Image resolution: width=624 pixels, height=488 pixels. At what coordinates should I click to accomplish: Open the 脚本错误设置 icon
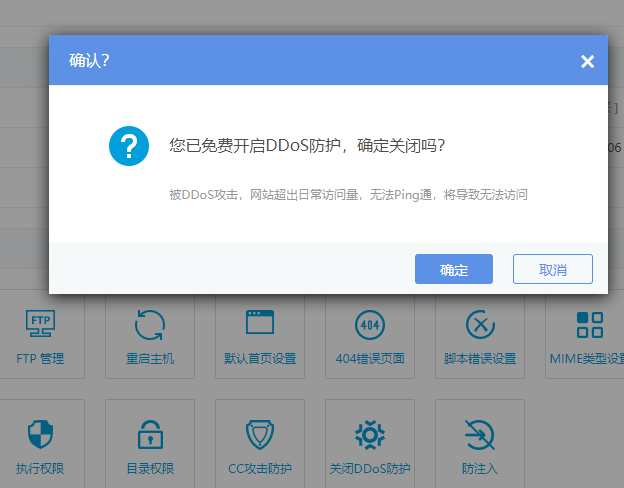(x=480, y=323)
